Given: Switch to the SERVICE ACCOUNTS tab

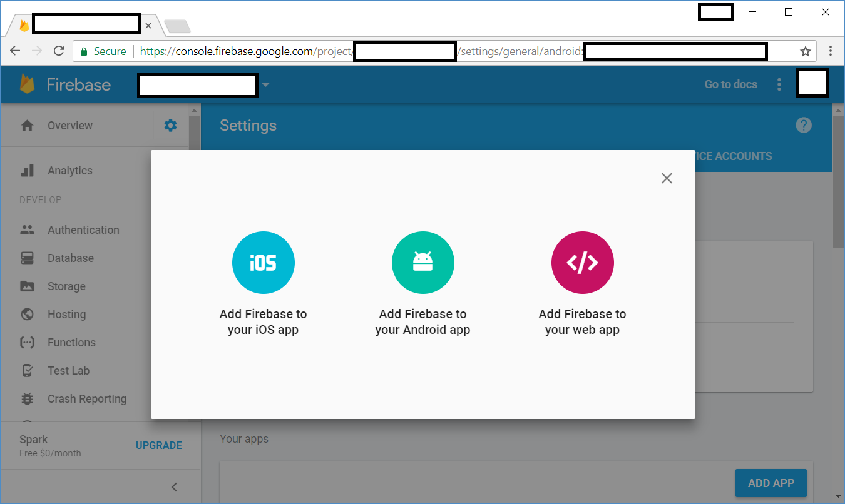Looking at the screenshot, I should coord(734,156).
